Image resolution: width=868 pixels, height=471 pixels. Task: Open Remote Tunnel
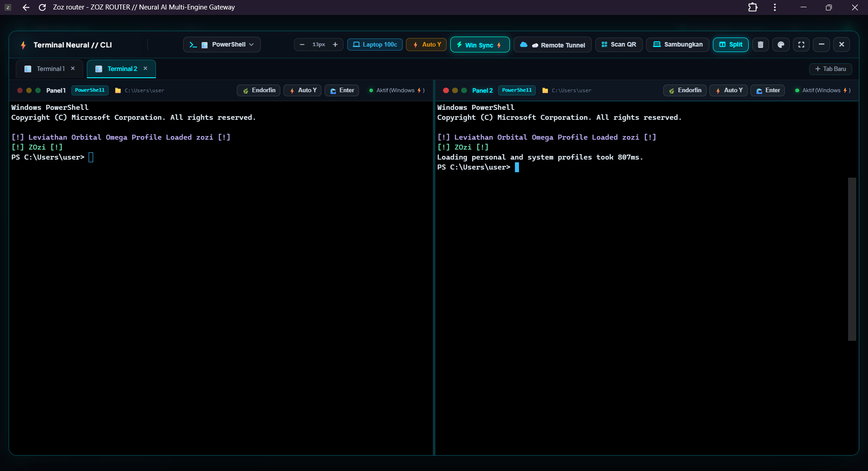click(x=552, y=45)
